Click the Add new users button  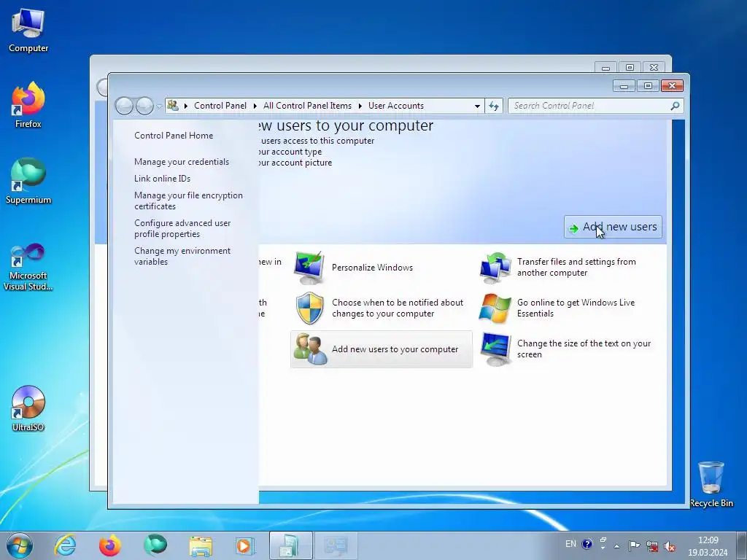(613, 227)
